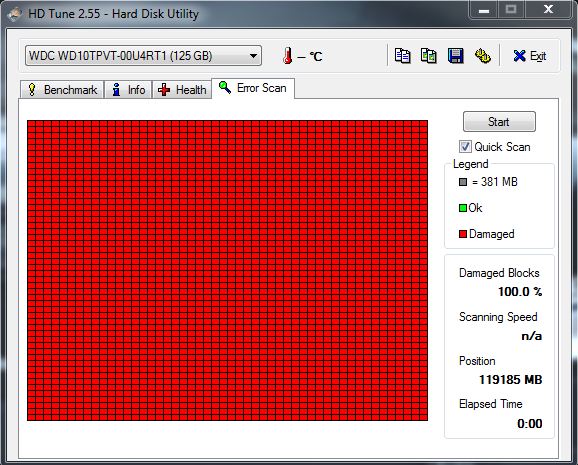Open the WDC WD10TPVT drive dropdown
The image size is (578, 465).
point(143,56)
